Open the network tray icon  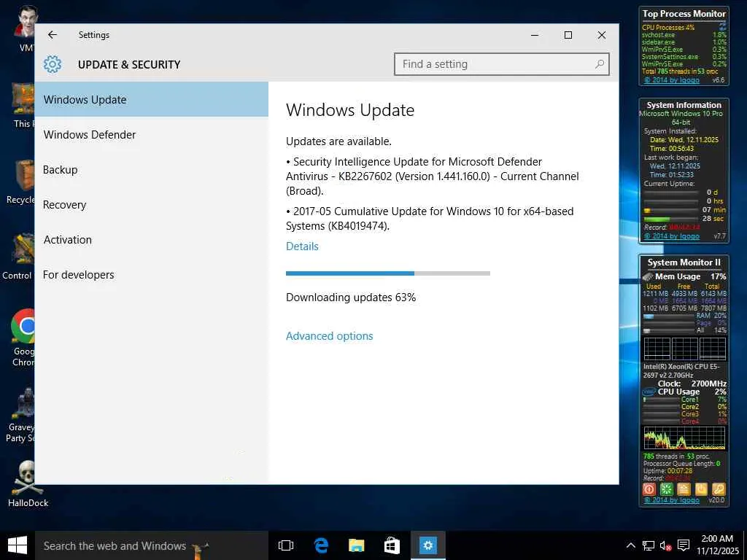(x=648, y=545)
